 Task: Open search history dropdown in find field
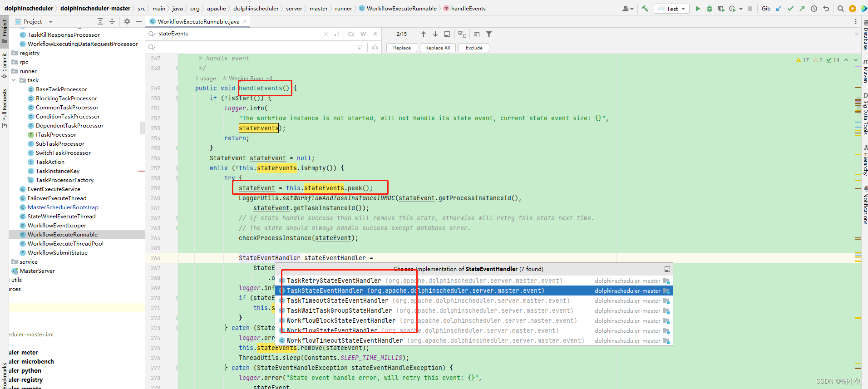click(152, 34)
